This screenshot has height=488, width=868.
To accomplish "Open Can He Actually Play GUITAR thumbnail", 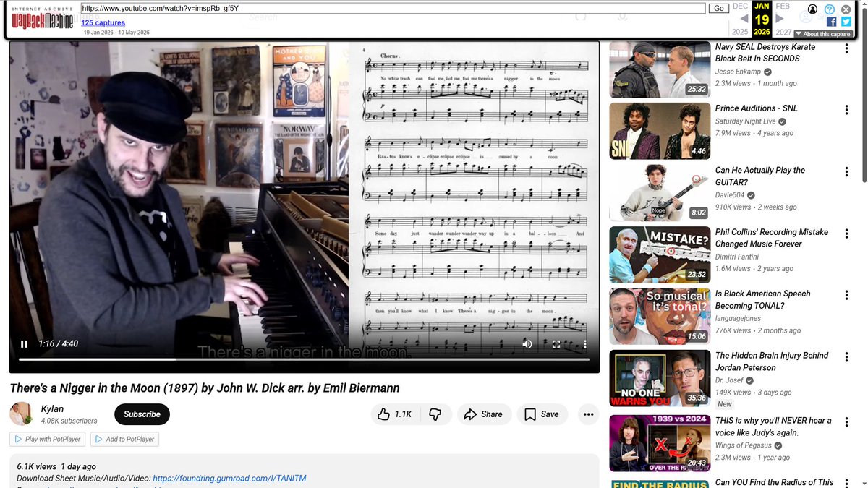I will [x=660, y=193].
